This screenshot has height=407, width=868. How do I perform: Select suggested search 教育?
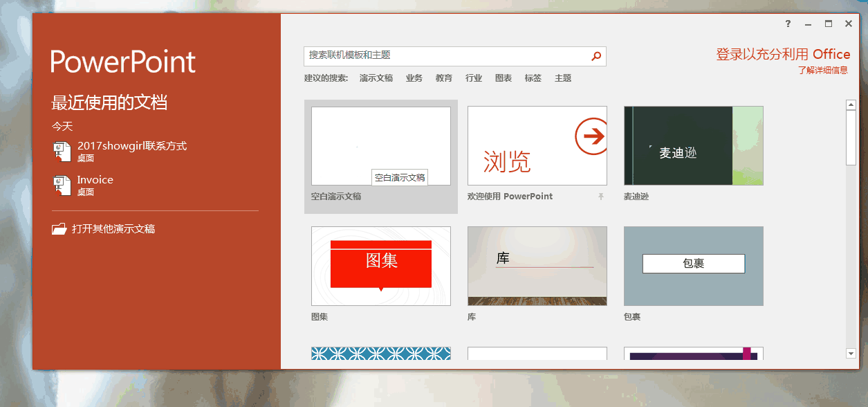pyautogui.click(x=444, y=78)
